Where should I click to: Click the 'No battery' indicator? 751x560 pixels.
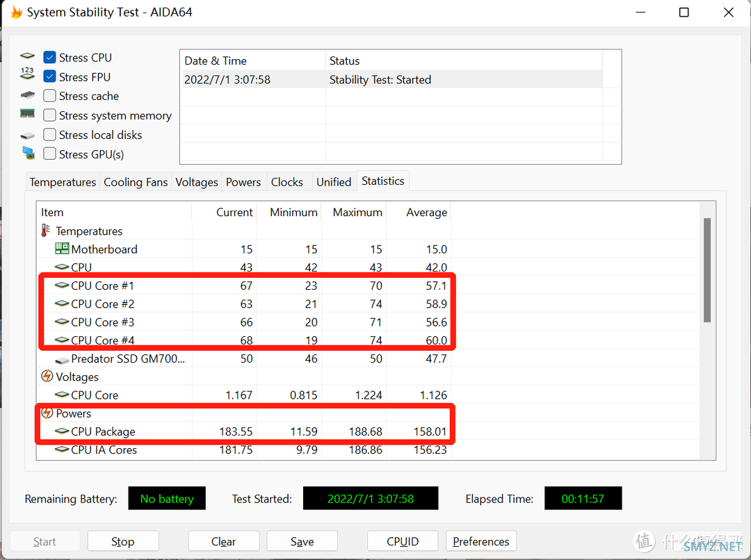coord(167,498)
